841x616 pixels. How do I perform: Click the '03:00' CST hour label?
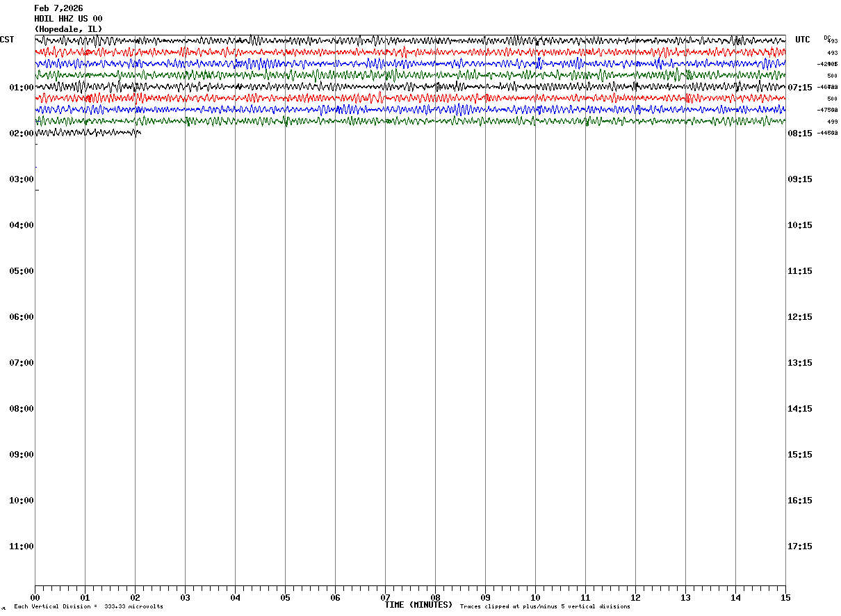tap(22, 179)
